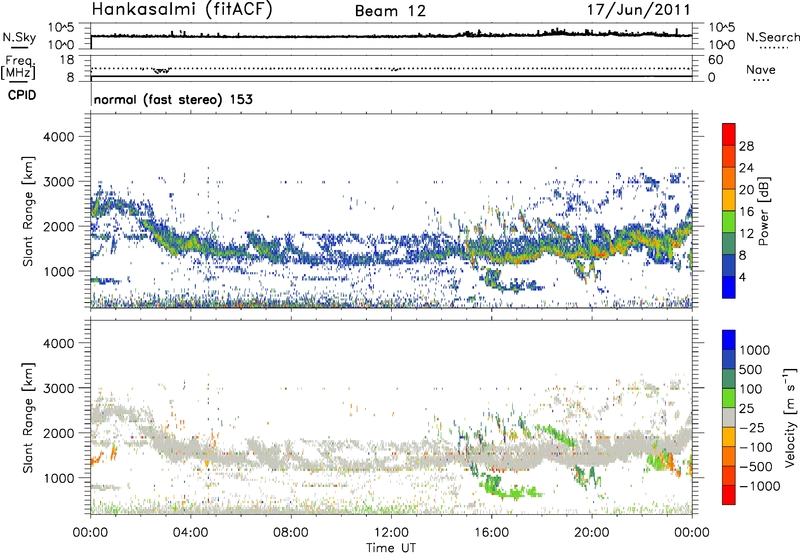800x554 pixels.
Task: Click the "2000" tick label in the velocity panel
Action: coord(59,433)
